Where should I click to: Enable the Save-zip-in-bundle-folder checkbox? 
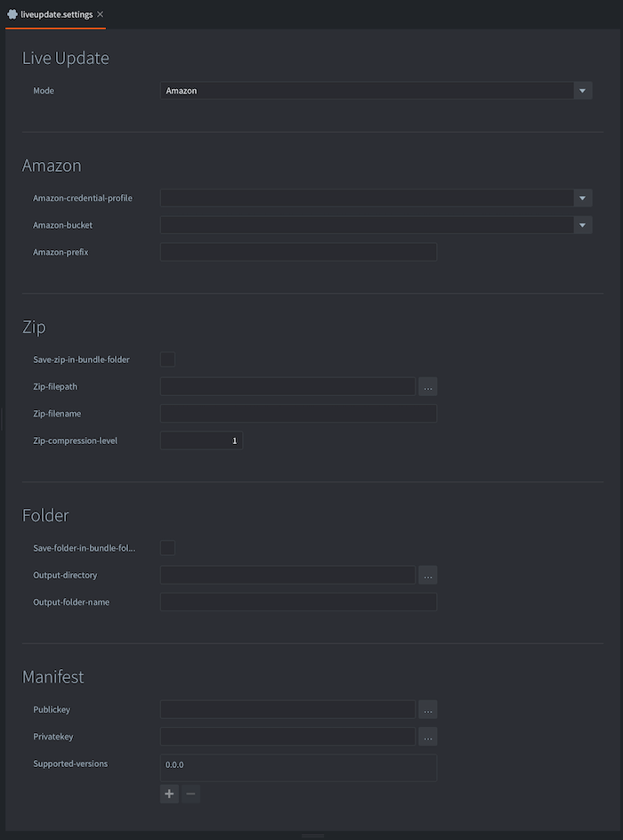[167, 359]
